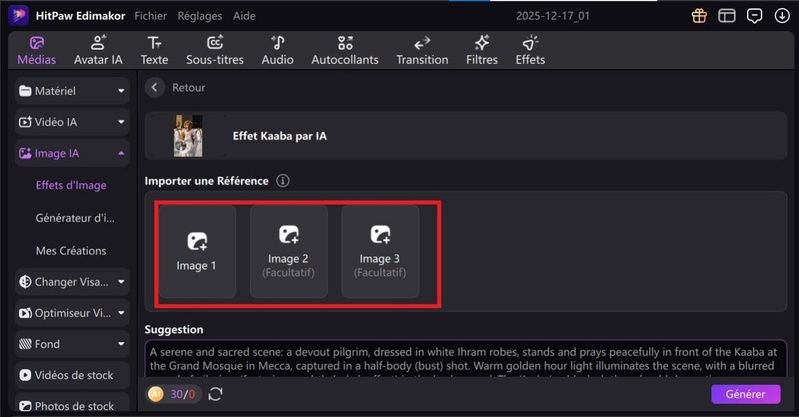The height and width of the screenshot is (417, 799).
Task: Upload a picture to the Image 1 slot
Action: click(197, 251)
